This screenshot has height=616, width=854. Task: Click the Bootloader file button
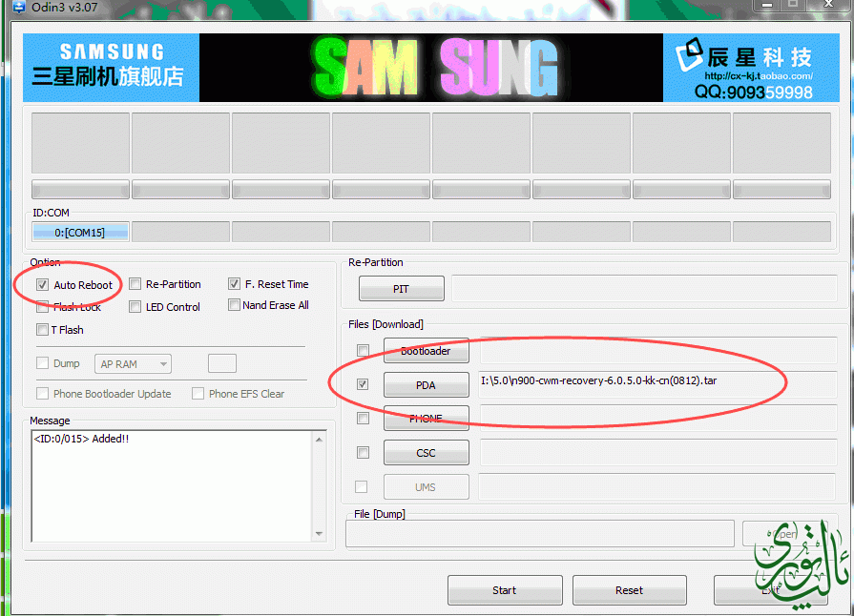(x=426, y=351)
